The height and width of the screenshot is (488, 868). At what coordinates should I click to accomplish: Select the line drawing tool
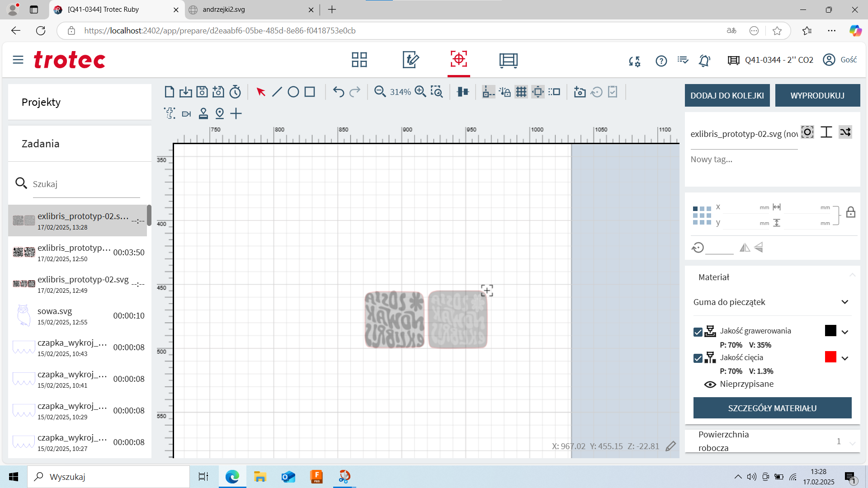277,92
